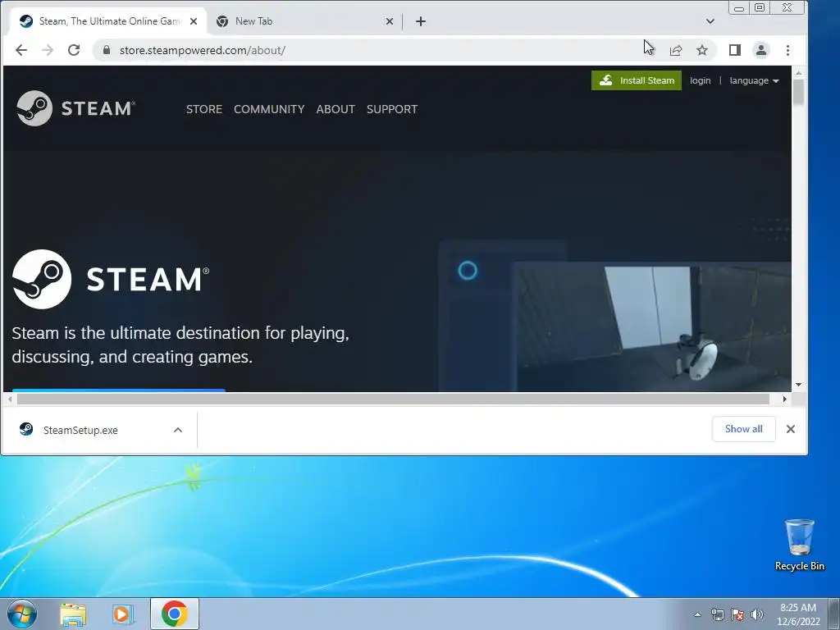Image resolution: width=840 pixels, height=630 pixels.
Task: Open Chrome three-dot menu
Action: point(787,50)
